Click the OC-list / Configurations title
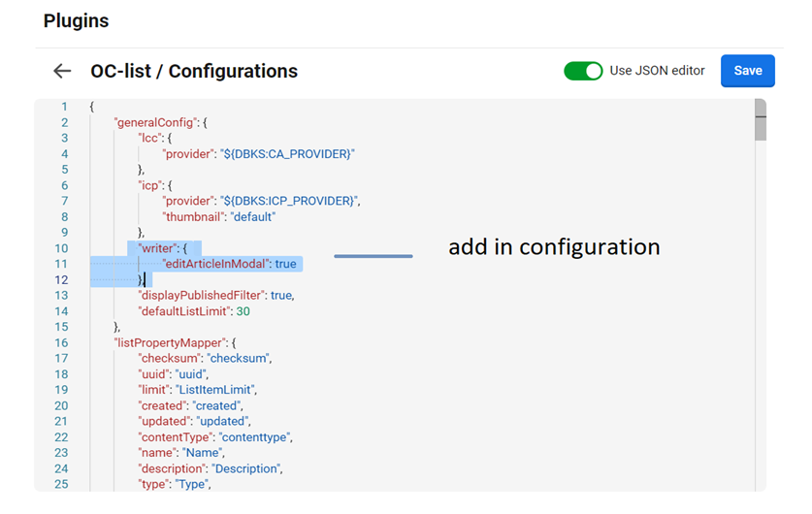The image size is (812, 514). [194, 71]
